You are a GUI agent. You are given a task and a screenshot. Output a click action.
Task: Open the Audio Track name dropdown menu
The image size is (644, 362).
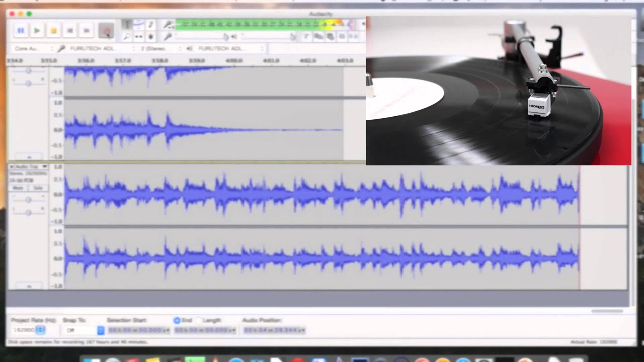[31, 166]
